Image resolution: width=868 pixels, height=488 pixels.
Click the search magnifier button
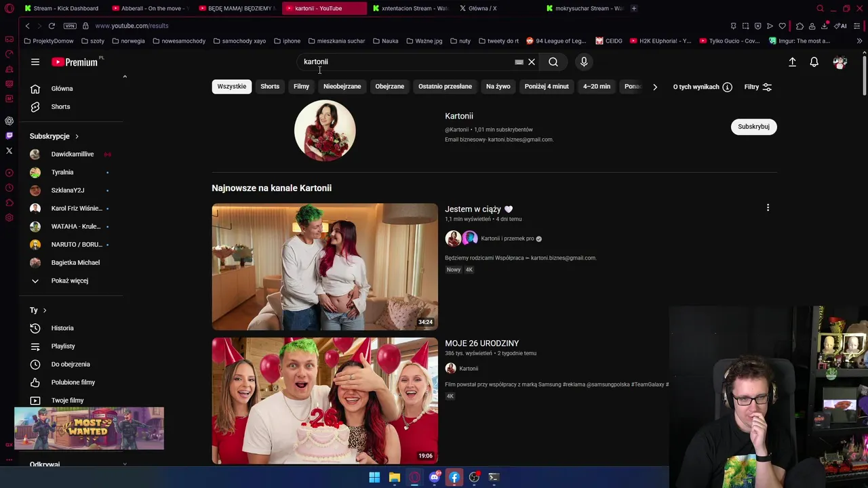pos(553,62)
